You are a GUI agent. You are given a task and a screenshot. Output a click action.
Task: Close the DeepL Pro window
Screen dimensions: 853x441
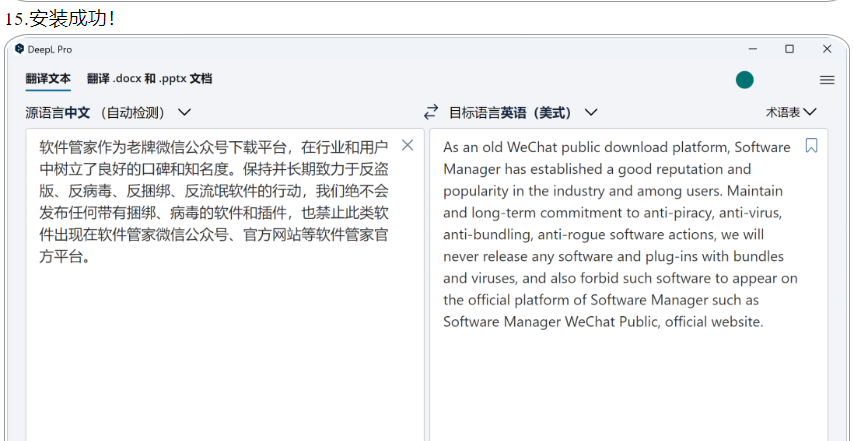coord(827,49)
